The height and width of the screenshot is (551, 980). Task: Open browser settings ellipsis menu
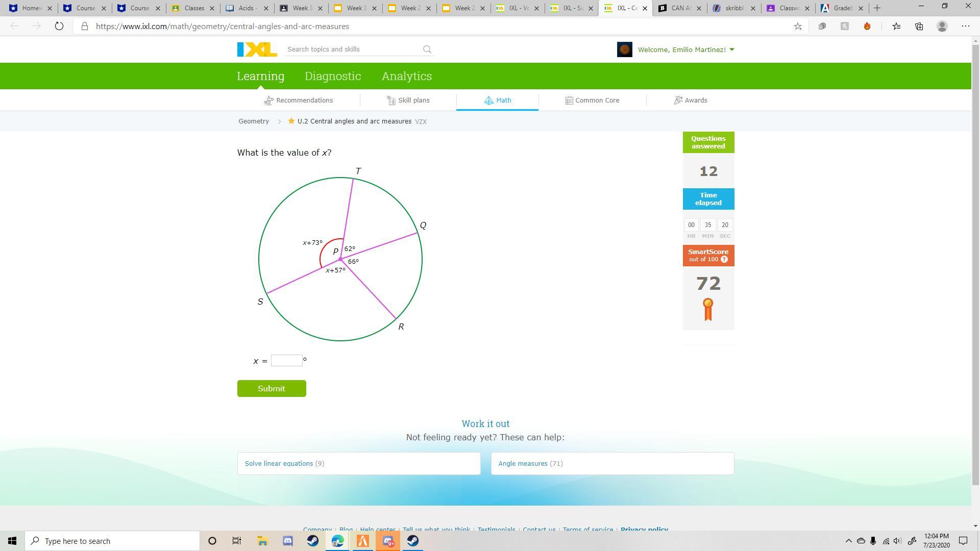coord(965,27)
